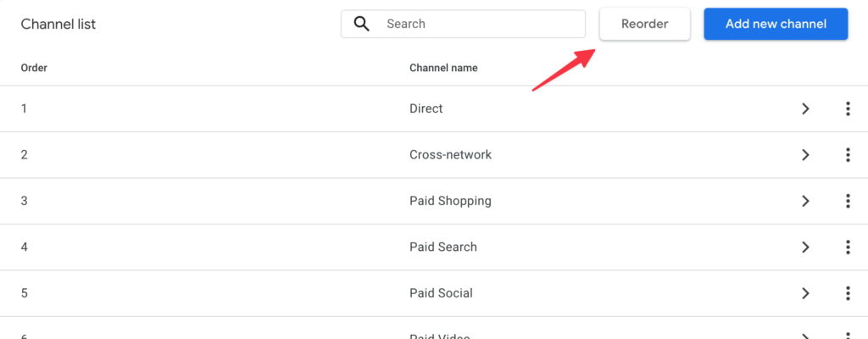Open more options for Cross-network channel
Screen dimensions: 868x339
tap(848, 155)
